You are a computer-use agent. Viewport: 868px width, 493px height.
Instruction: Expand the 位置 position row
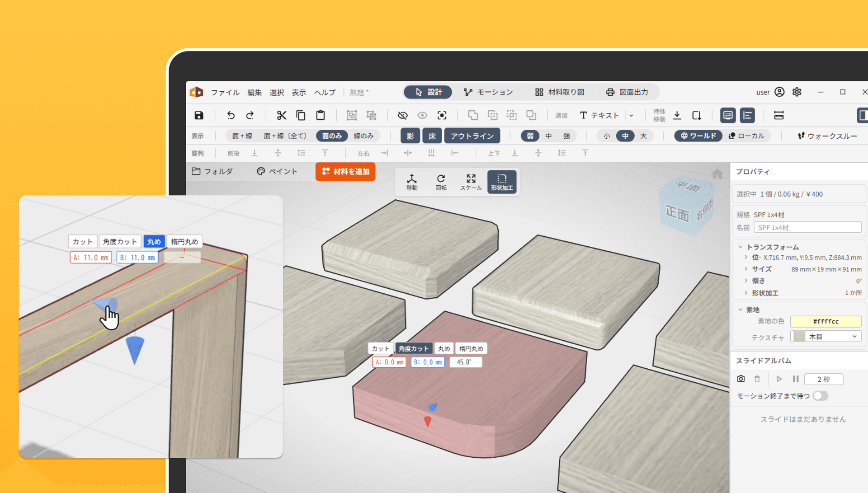746,257
